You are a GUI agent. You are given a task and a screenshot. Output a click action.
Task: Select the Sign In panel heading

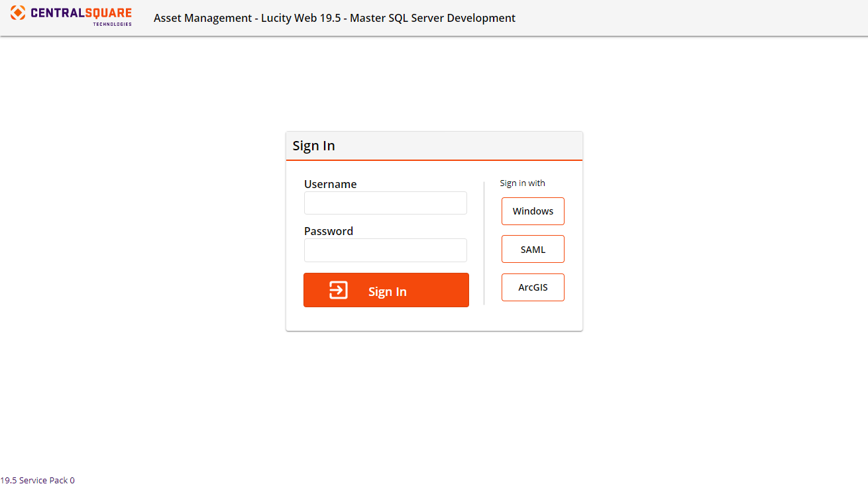313,145
